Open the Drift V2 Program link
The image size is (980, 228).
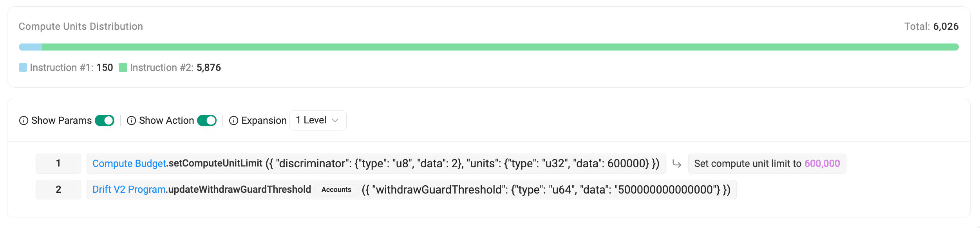click(x=129, y=190)
